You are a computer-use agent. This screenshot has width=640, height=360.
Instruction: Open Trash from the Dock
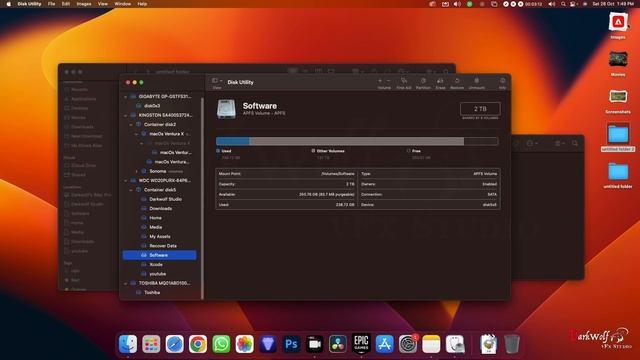512,344
